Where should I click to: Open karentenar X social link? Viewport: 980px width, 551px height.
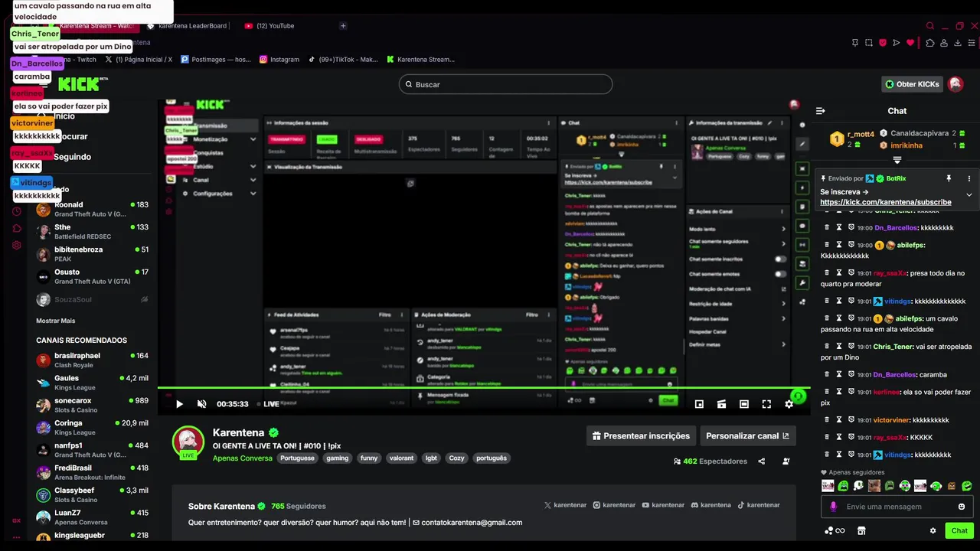point(565,505)
